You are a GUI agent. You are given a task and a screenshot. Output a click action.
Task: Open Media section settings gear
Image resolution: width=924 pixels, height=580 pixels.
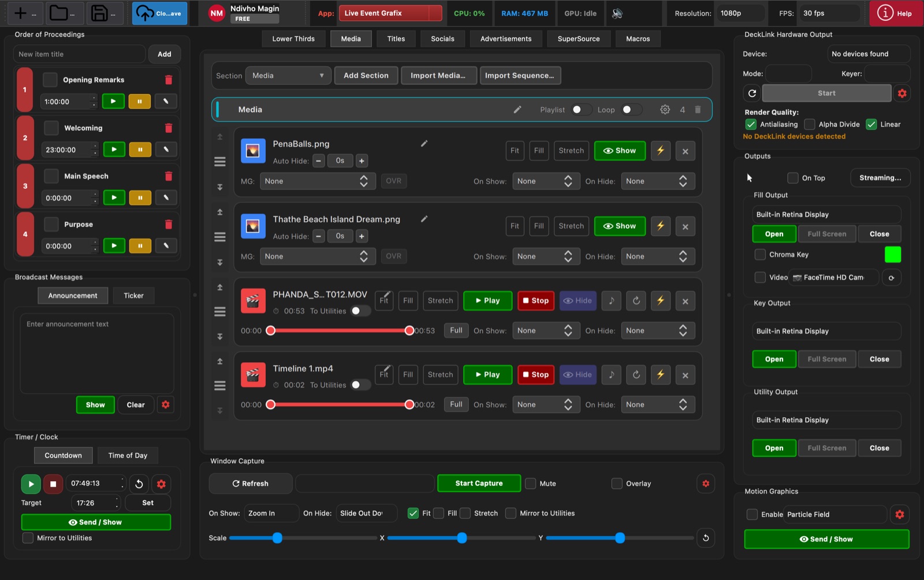click(665, 109)
